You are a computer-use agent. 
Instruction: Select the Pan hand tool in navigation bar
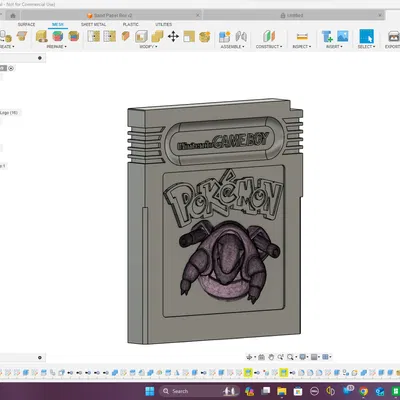point(271,357)
